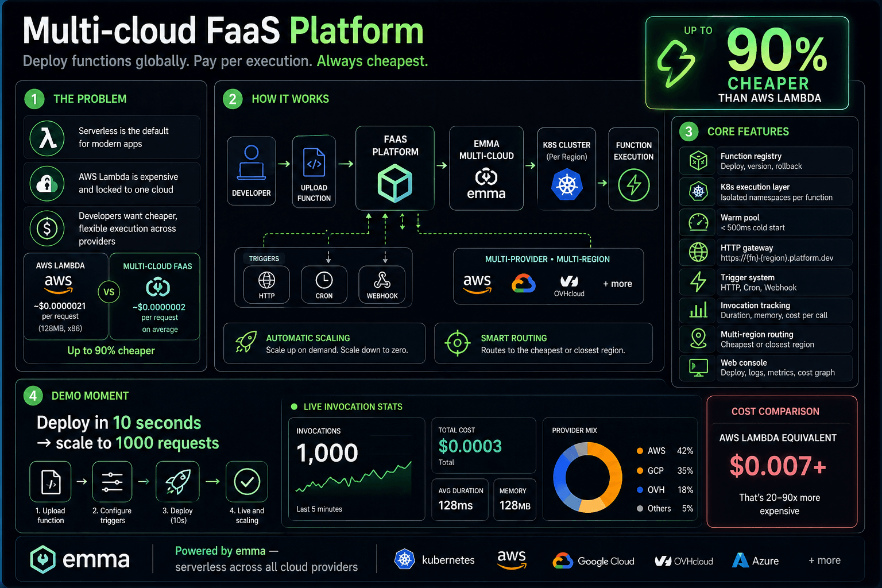
Task: Click the K8s Cluster Kubernetes wheel icon
Action: 567,185
